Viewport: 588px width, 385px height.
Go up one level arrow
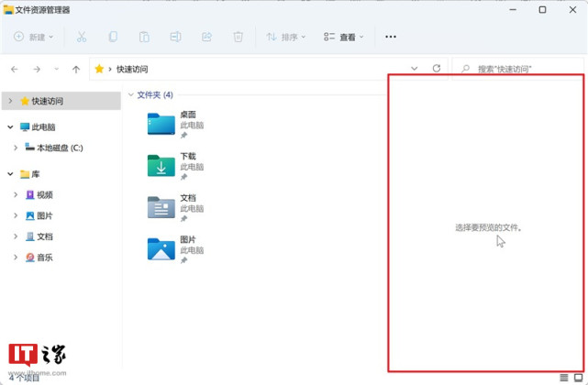(76, 69)
